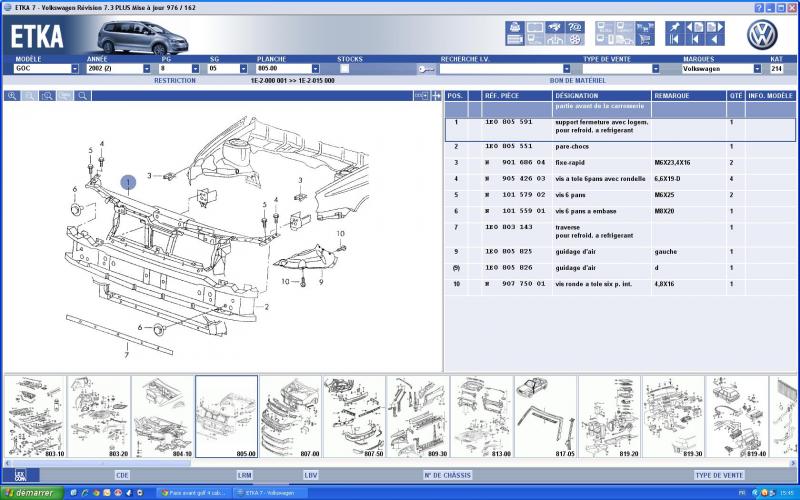Click the keyboard-like icon below the printer icon
Image resolution: width=800 pixels, height=500 pixels.
point(515,40)
